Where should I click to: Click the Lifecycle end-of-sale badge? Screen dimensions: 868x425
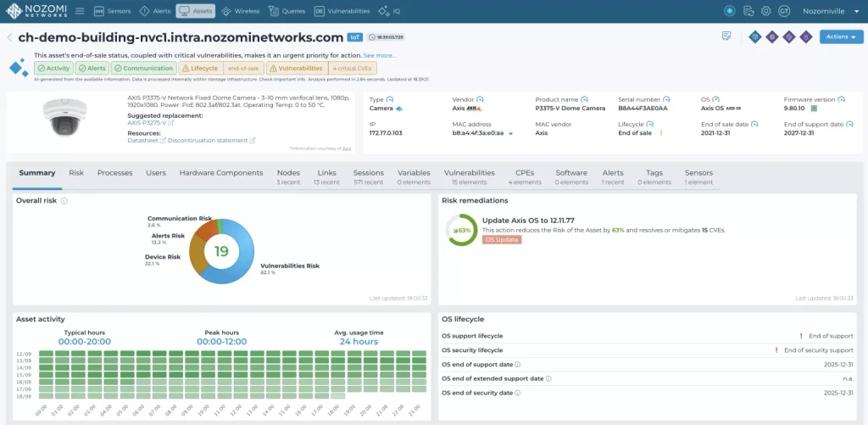[221, 68]
